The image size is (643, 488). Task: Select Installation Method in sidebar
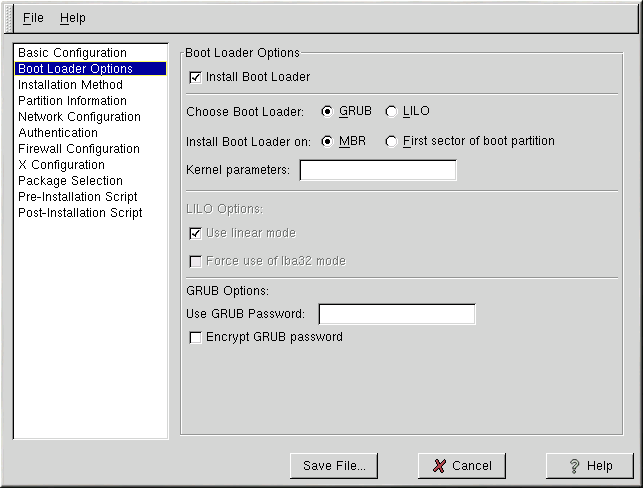tap(70, 85)
